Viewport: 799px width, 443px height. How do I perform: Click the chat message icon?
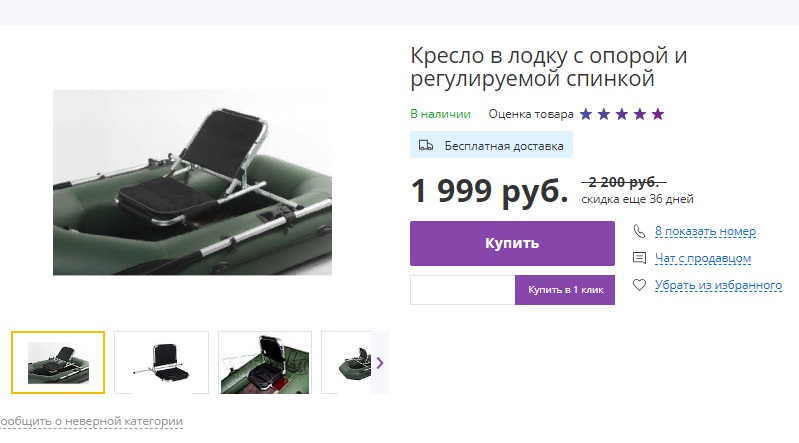point(639,258)
